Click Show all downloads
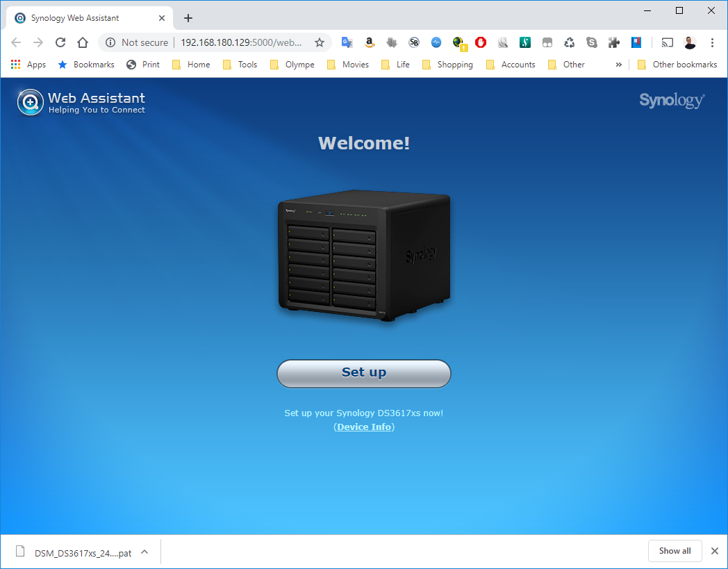 click(x=675, y=551)
